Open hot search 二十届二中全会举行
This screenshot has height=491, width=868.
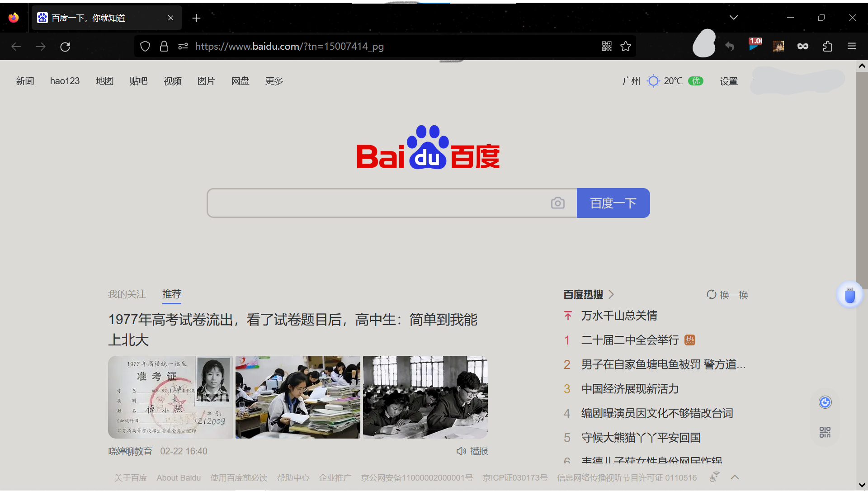pyautogui.click(x=630, y=340)
